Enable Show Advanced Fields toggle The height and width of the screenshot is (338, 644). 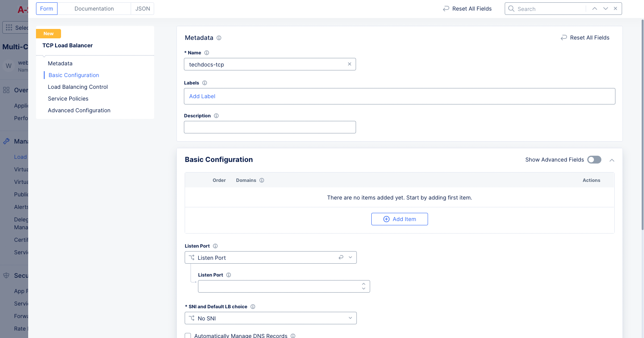(594, 160)
